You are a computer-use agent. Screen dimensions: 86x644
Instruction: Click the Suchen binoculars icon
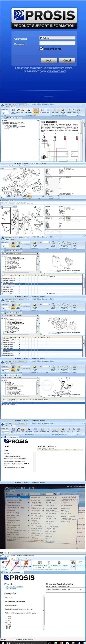point(72,564)
